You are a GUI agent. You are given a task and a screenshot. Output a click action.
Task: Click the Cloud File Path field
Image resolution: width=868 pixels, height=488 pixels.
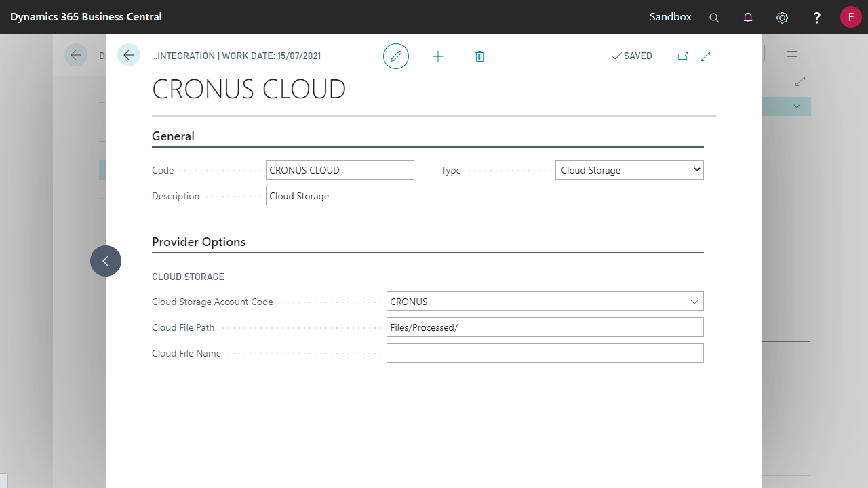click(x=545, y=327)
